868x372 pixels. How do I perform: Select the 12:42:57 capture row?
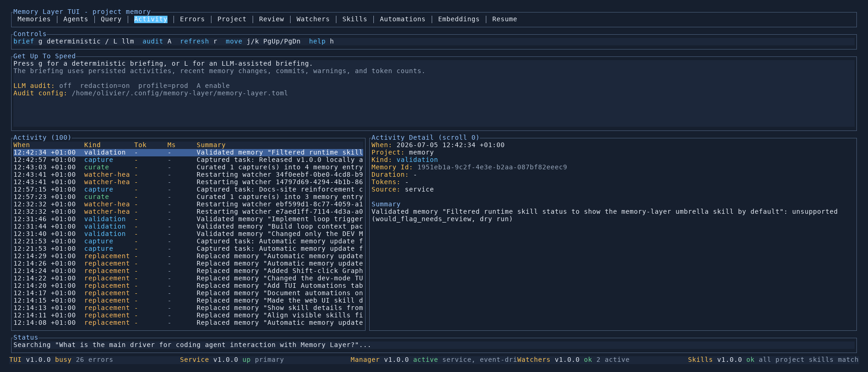(188, 160)
